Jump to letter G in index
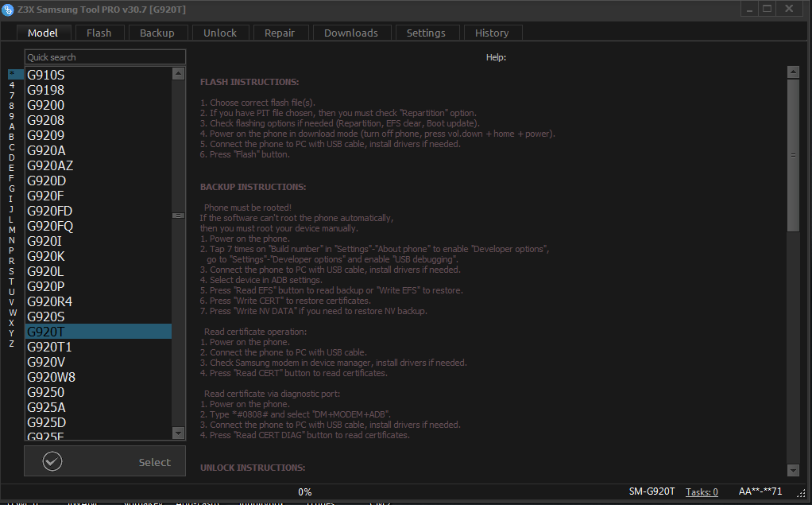 [x=12, y=188]
